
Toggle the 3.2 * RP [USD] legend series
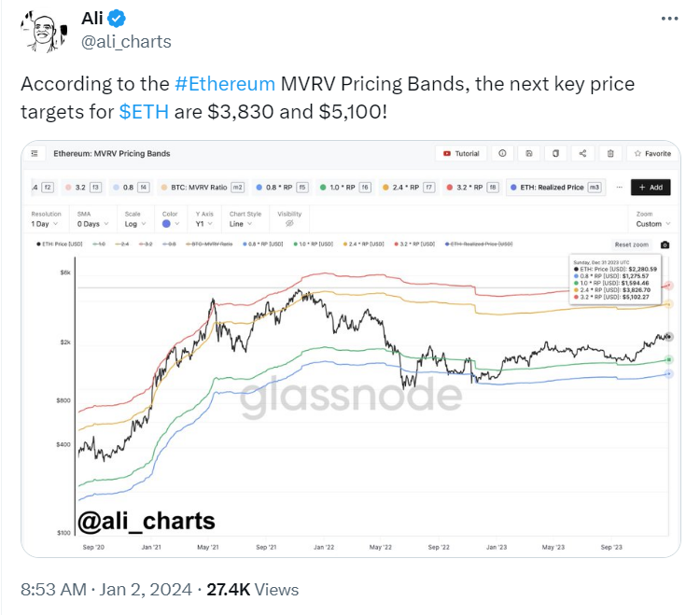pyautogui.click(x=414, y=245)
